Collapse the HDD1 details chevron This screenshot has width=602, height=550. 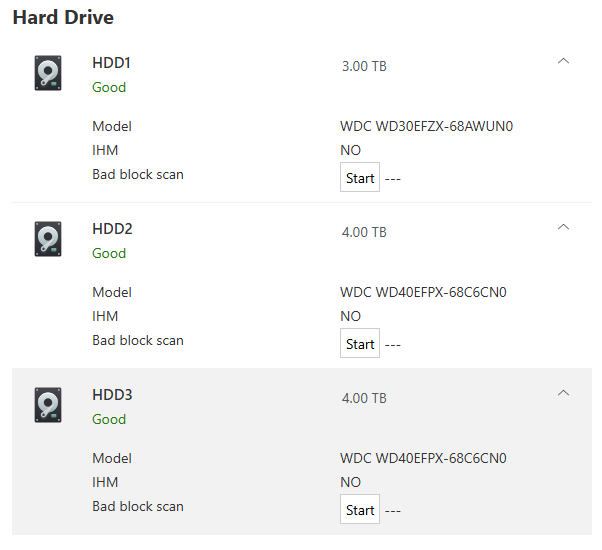pos(563,62)
